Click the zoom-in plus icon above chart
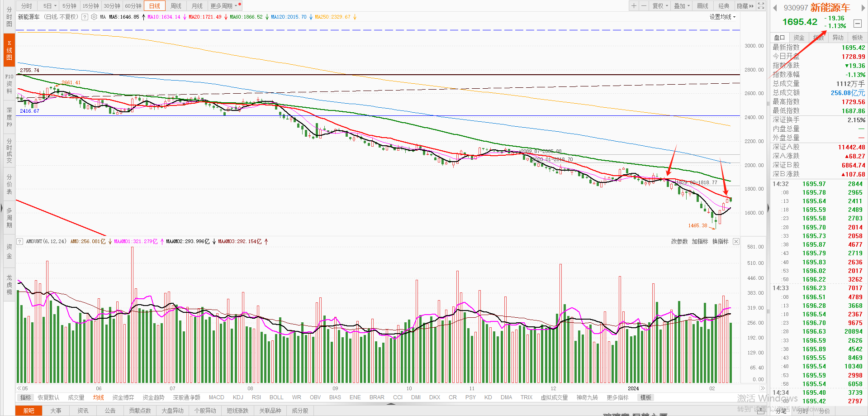Image resolution: width=868 pixels, height=416 pixels. [634, 6]
